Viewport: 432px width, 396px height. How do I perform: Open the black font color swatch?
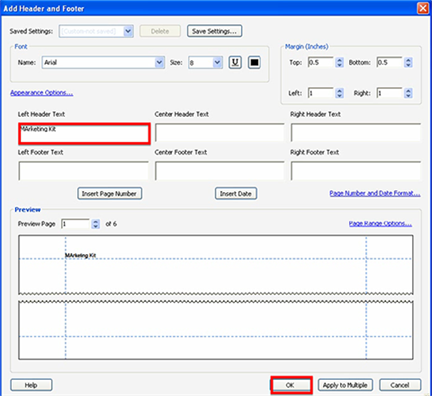[254, 62]
